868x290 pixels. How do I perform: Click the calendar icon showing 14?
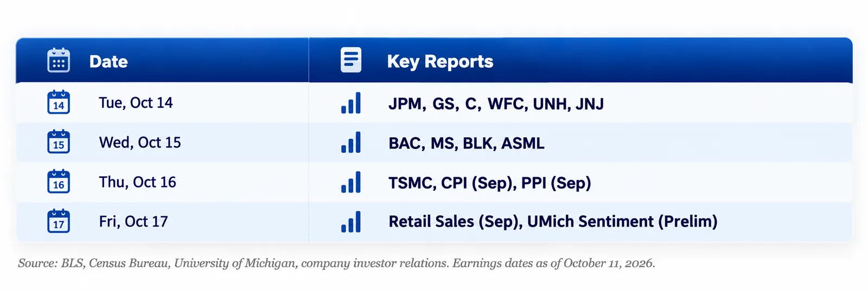59,102
